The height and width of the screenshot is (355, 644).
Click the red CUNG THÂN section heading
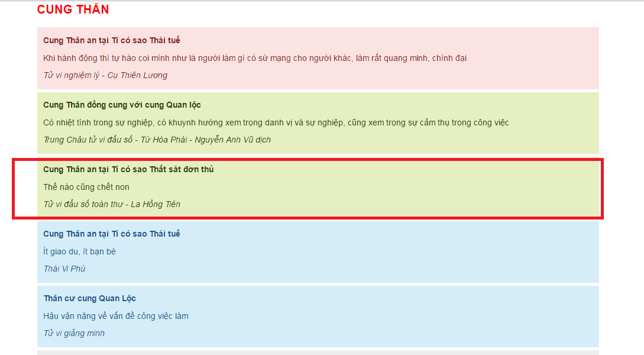(x=73, y=10)
